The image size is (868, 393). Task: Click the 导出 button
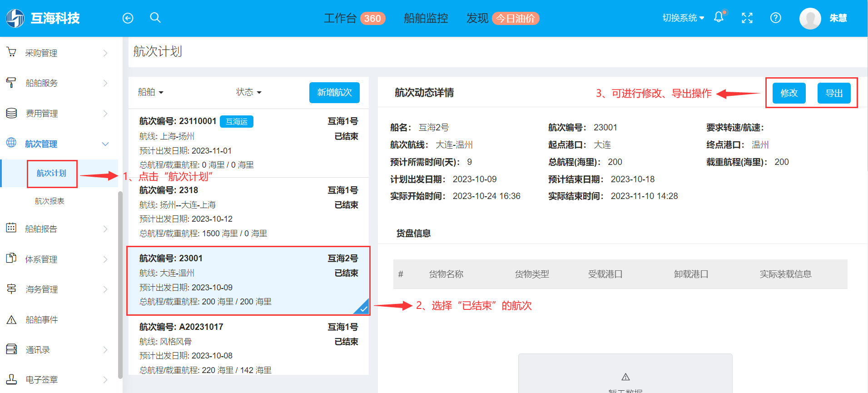click(834, 93)
